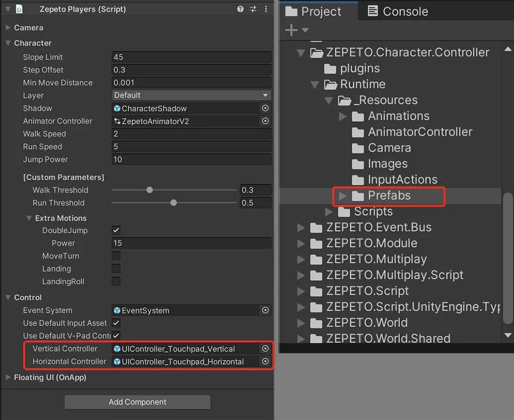The image size is (514, 420).
Task: Enable the LandingRoll checkbox
Action: pos(116,281)
